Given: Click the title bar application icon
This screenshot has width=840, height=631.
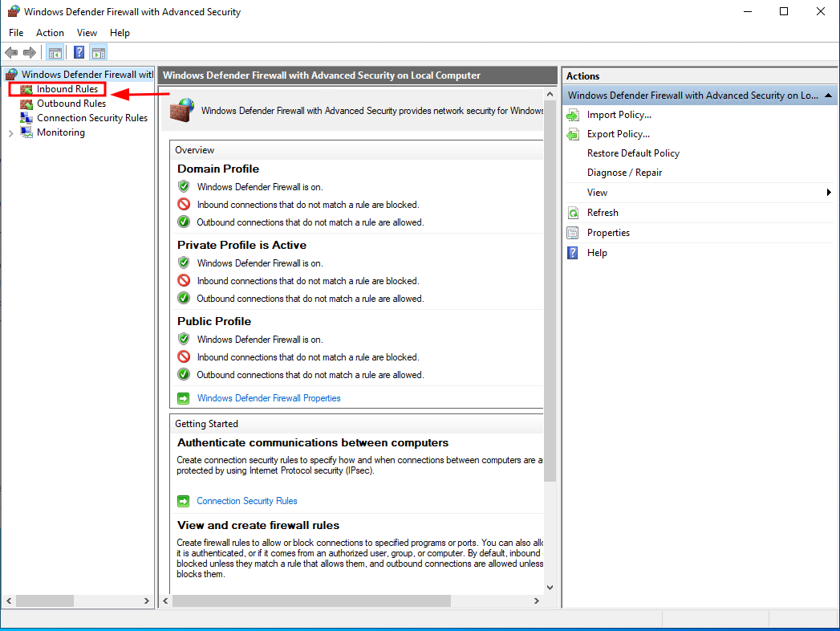Looking at the screenshot, I should (14, 11).
